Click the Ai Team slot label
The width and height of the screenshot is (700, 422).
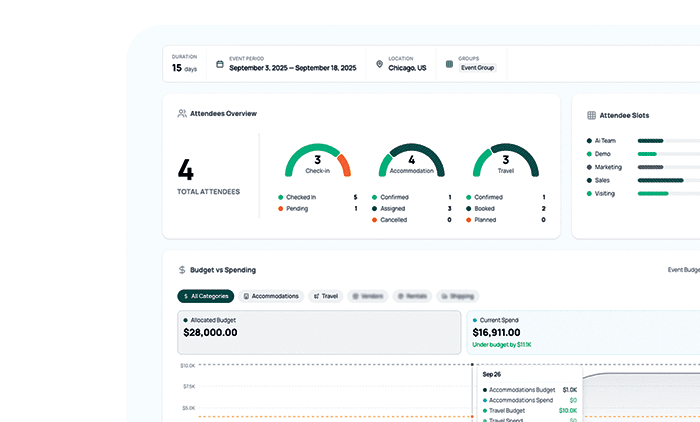(605, 141)
